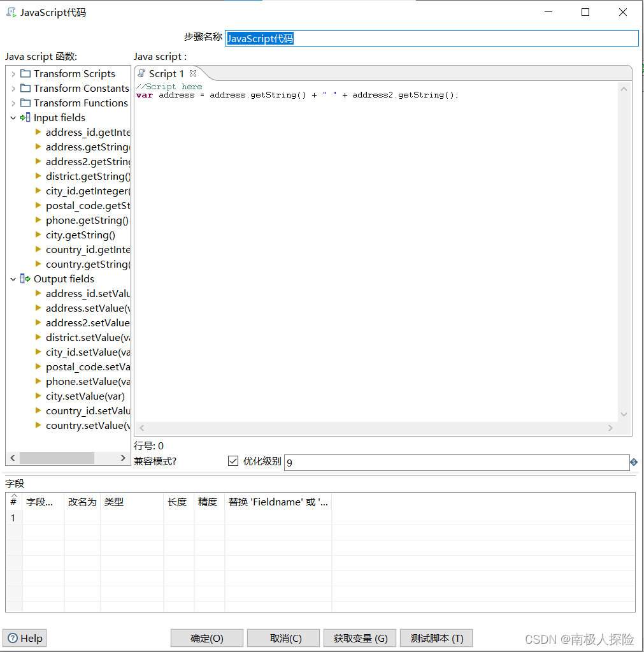This screenshot has width=644, height=652.
Task: Click the 字段... column header
Action: [43, 502]
